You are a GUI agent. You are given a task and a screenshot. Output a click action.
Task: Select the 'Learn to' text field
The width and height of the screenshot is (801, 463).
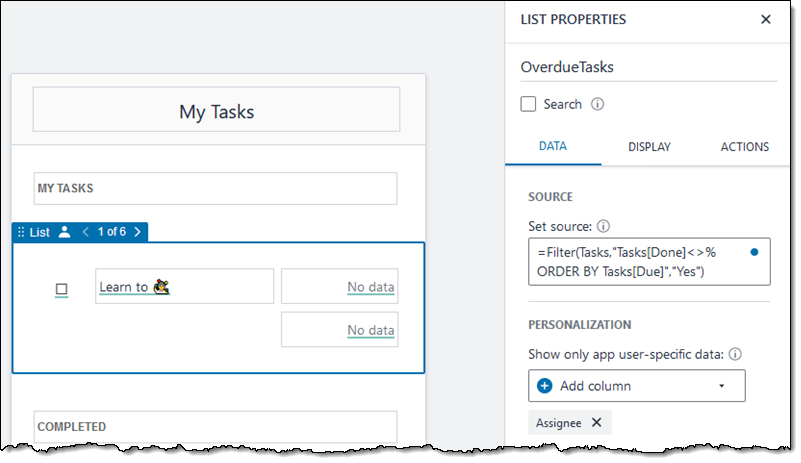pyautogui.click(x=184, y=287)
